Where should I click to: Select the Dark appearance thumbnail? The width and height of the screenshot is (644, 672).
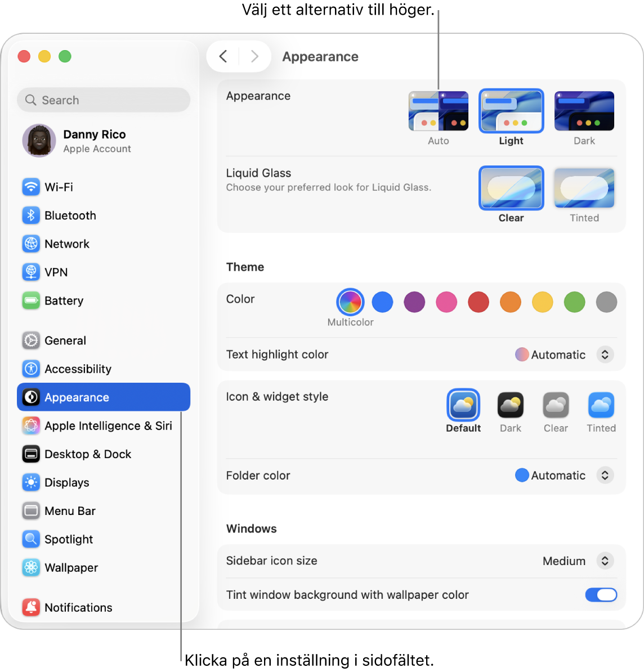(584, 111)
